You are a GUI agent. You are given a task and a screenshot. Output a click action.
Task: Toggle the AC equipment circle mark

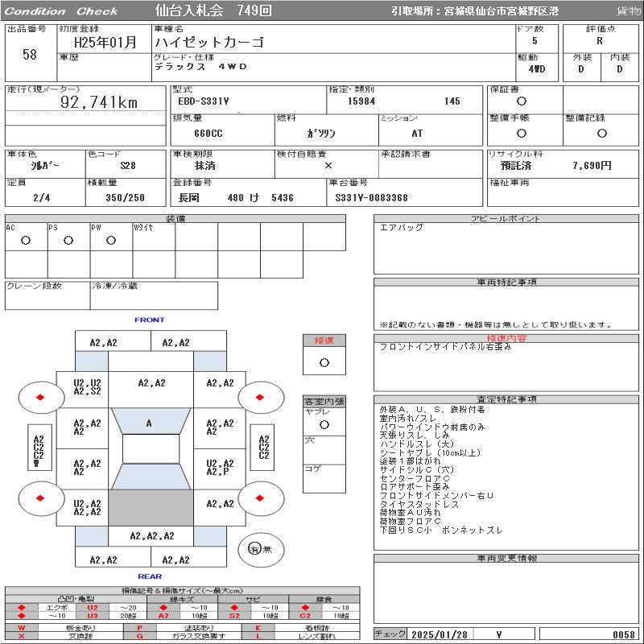coord(26,240)
